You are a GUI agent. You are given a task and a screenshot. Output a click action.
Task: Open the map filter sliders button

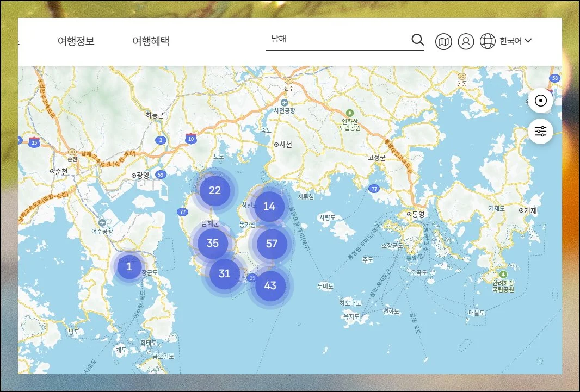click(540, 132)
